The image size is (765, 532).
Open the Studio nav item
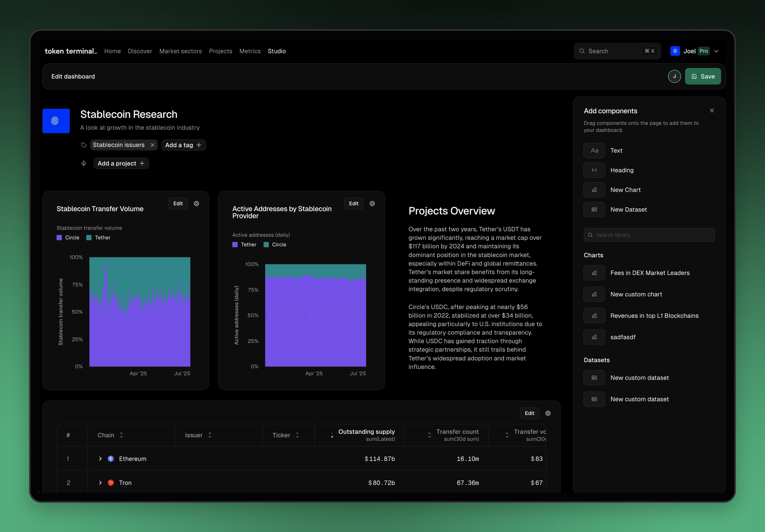[277, 51]
